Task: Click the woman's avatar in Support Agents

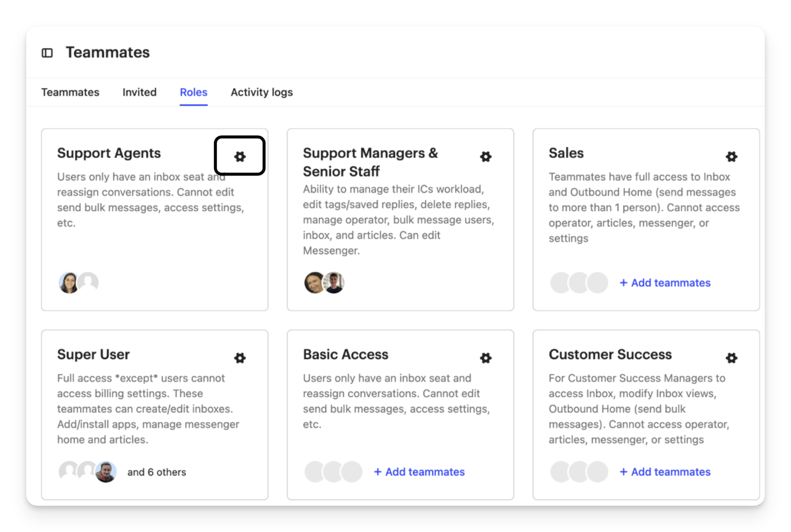Action: coord(69,283)
